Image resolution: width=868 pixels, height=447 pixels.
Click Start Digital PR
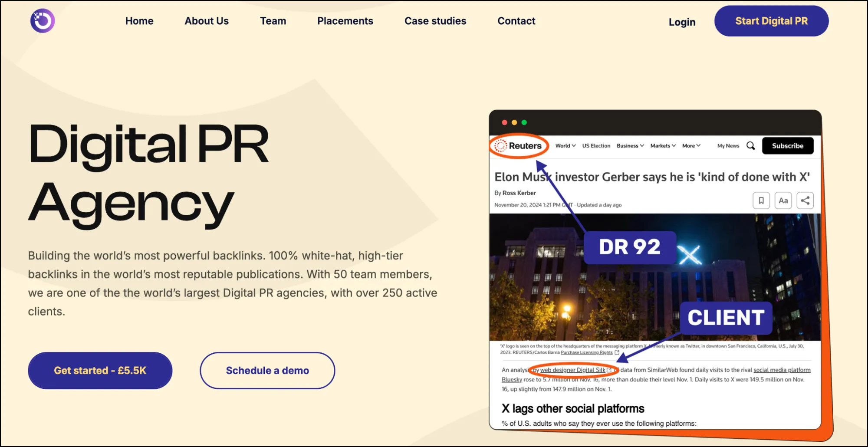pyautogui.click(x=771, y=20)
